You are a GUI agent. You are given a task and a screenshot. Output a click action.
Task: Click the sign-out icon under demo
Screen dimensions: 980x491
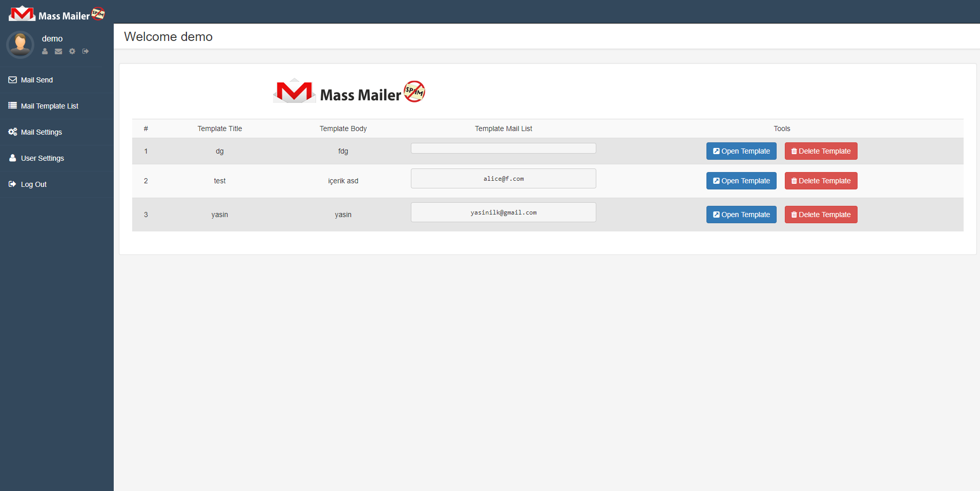[86, 51]
